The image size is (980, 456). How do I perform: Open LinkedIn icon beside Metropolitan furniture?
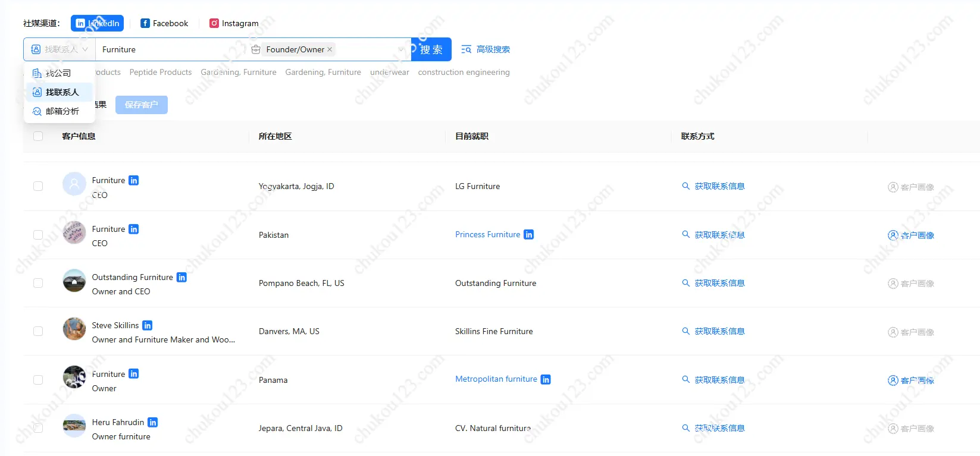tap(546, 379)
